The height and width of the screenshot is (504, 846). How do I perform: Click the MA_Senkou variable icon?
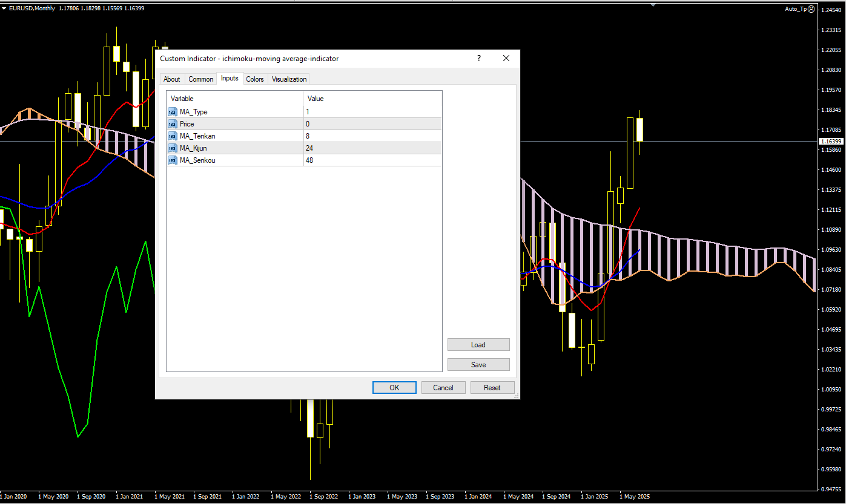[x=172, y=160]
